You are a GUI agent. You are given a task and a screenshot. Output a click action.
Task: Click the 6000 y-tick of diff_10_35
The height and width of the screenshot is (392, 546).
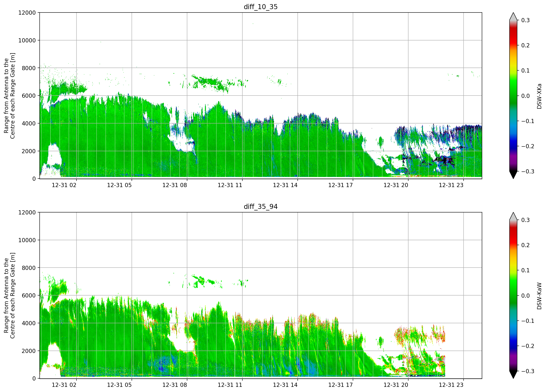click(29, 96)
